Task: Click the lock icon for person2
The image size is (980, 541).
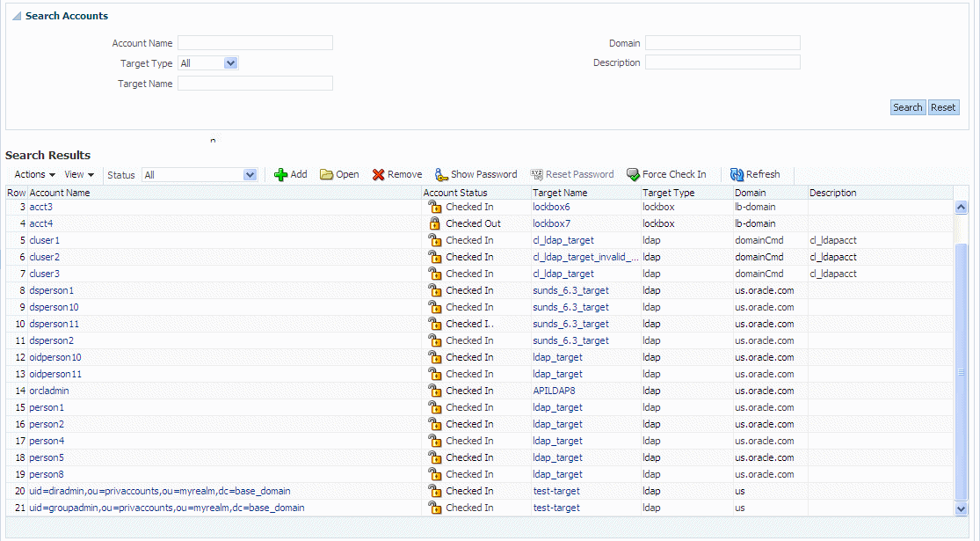Action: [434, 424]
